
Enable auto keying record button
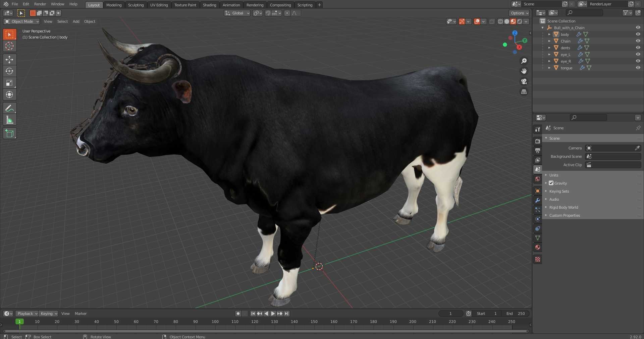(238, 314)
